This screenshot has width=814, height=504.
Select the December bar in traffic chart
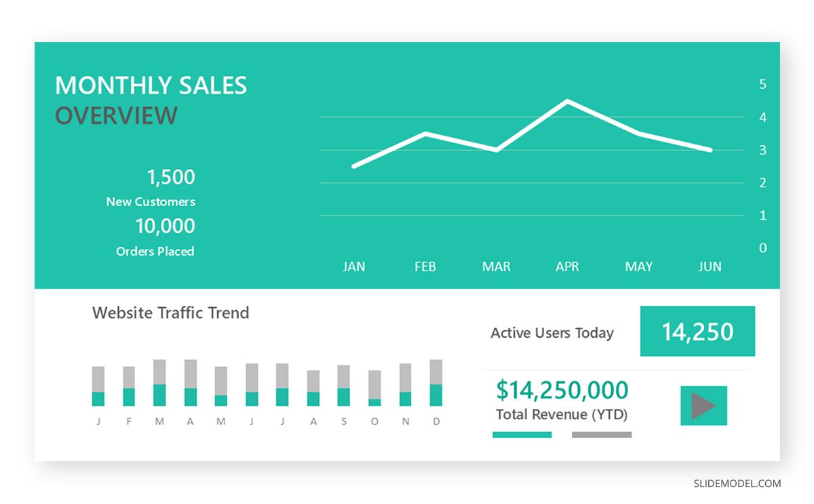point(436,383)
